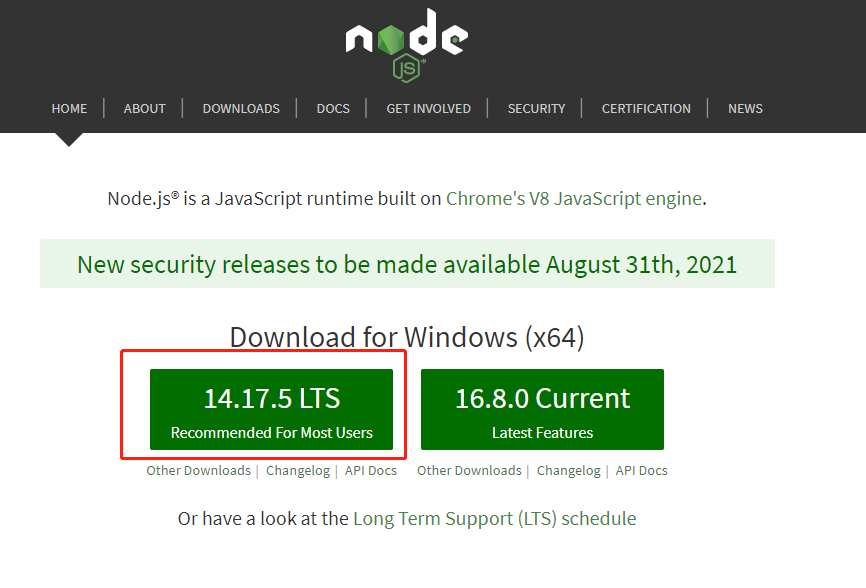The image size is (866, 588).
Task: Visit the SECURITY page
Action: tap(536, 108)
